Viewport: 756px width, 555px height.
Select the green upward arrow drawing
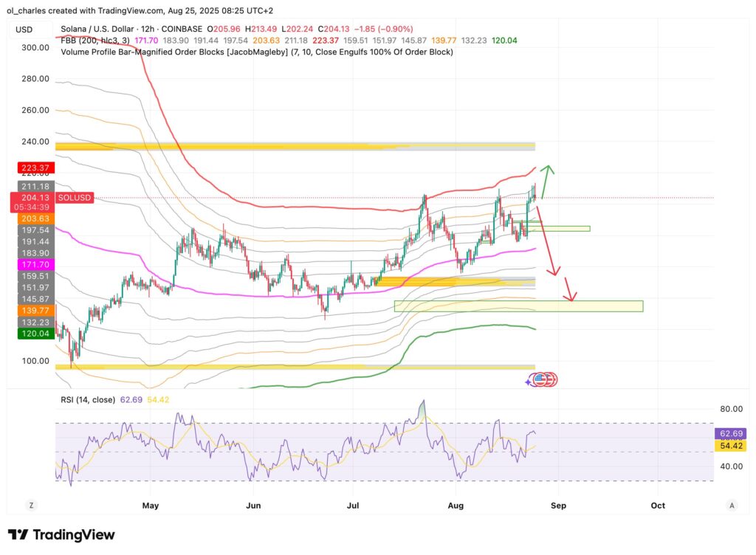[547, 181]
